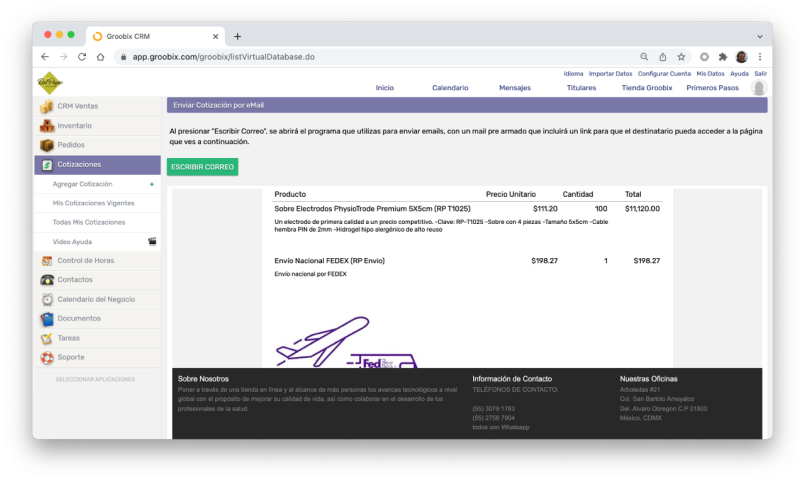This screenshot has height=482, width=805.
Task: Click the Video Ayuda clapperboard icon
Action: click(152, 241)
